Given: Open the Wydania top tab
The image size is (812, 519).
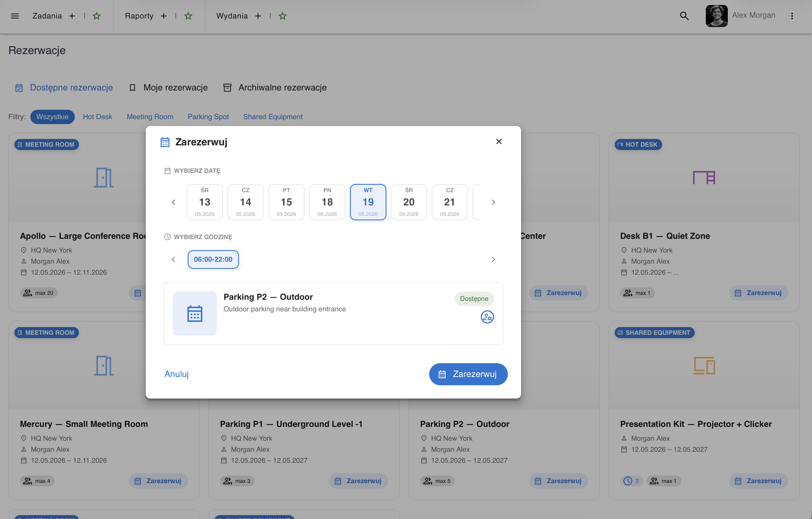Looking at the screenshot, I should tap(232, 16).
